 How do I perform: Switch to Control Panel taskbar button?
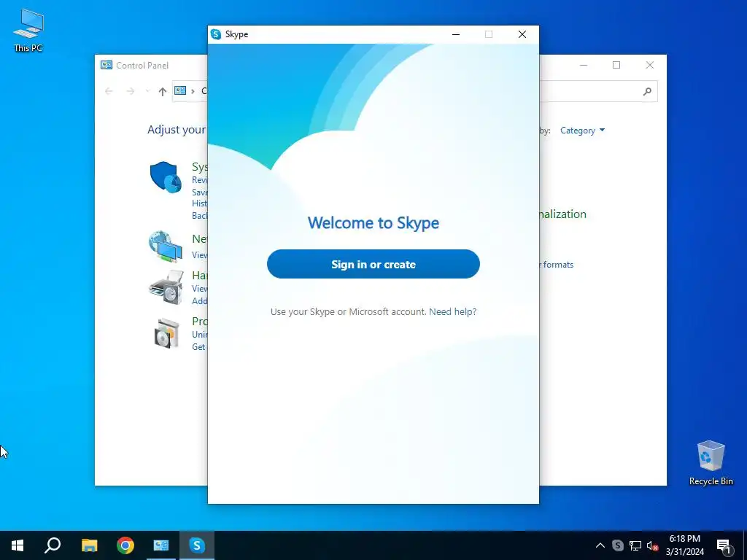pyautogui.click(x=161, y=545)
